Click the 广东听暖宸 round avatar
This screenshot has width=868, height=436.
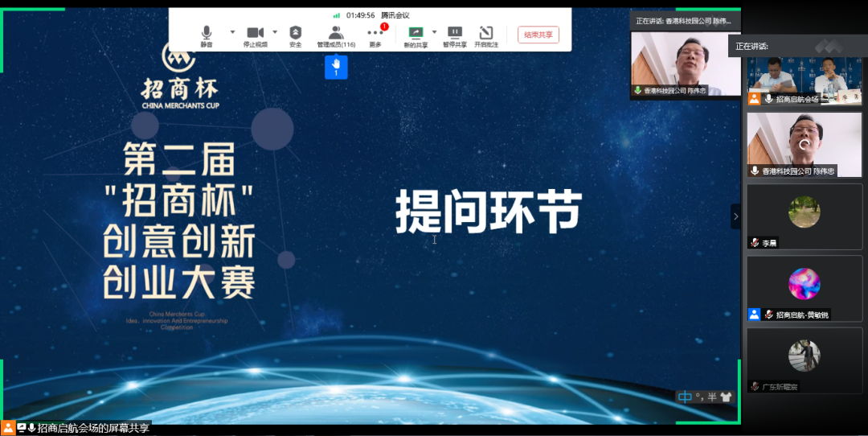(x=805, y=356)
